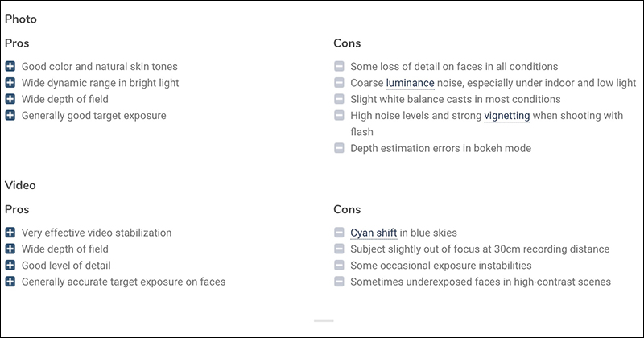The width and height of the screenshot is (644, 338).
Task: Open the luminance glossary link
Action: point(410,83)
